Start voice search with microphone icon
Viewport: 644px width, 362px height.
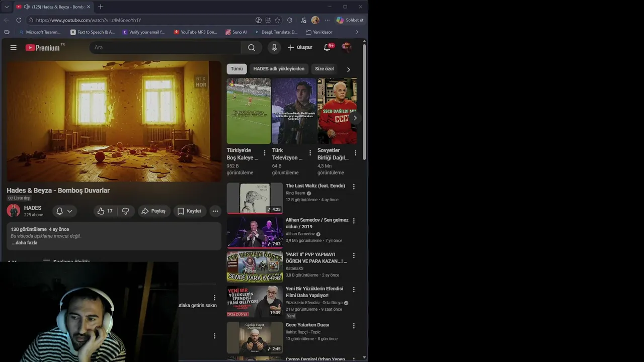click(274, 47)
